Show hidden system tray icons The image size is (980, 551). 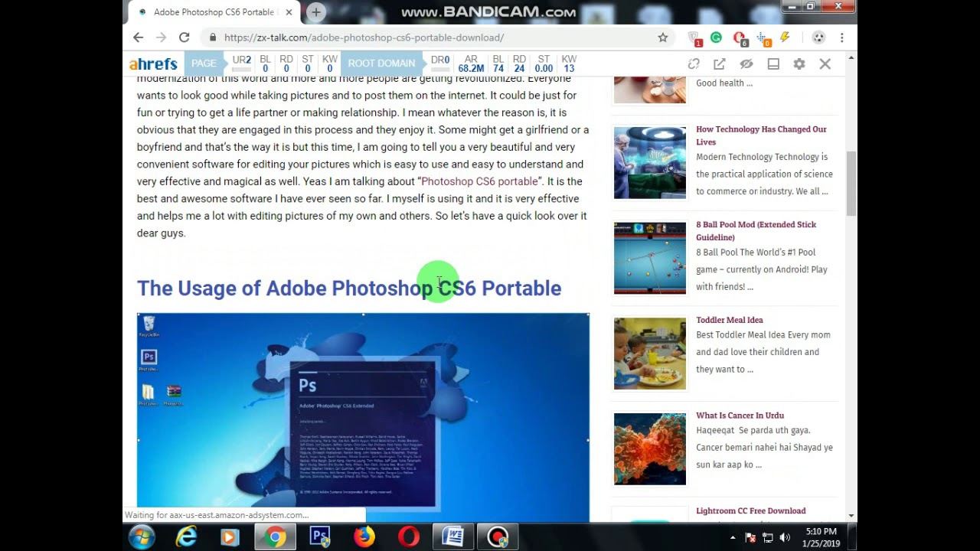point(733,537)
